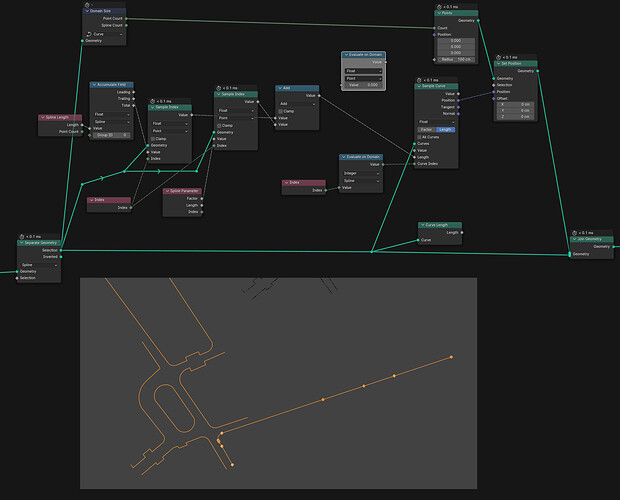This screenshot has width=620, height=500.
Task: Enable All Curves checkbox in Sample Curve
Action: click(419, 137)
